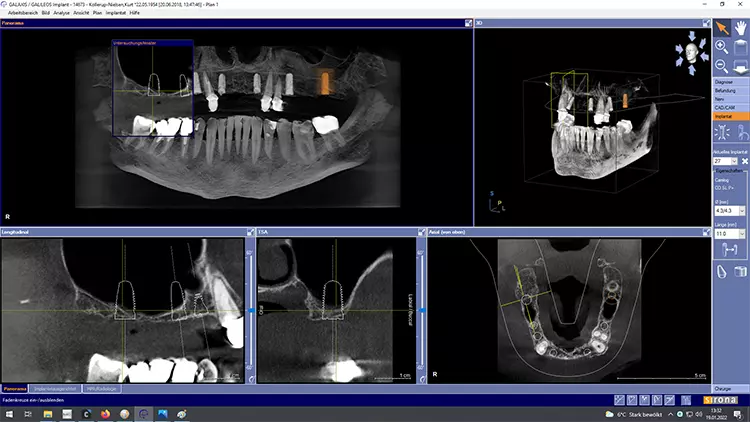750x422 pixels.
Task: Switch to the Panorama tab at bottom
Action: coord(14,388)
